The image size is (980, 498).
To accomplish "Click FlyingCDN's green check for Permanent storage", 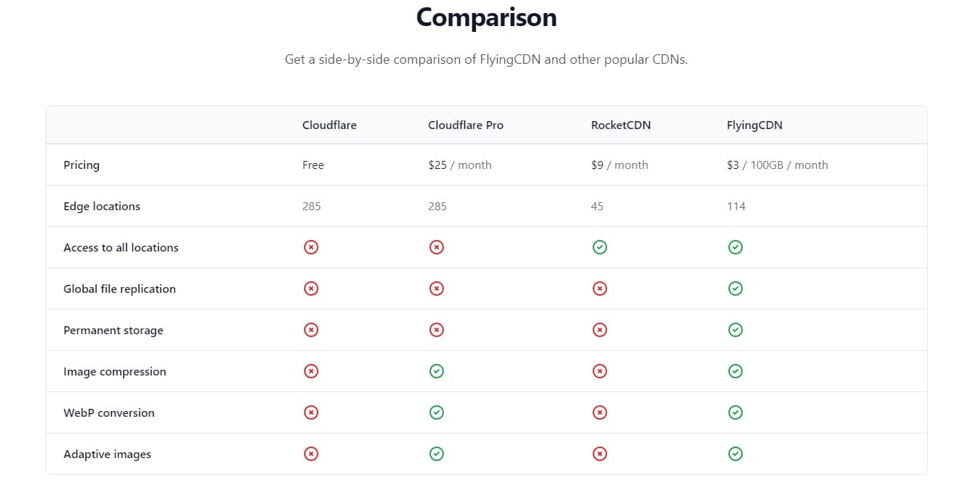I will click(x=735, y=330).
